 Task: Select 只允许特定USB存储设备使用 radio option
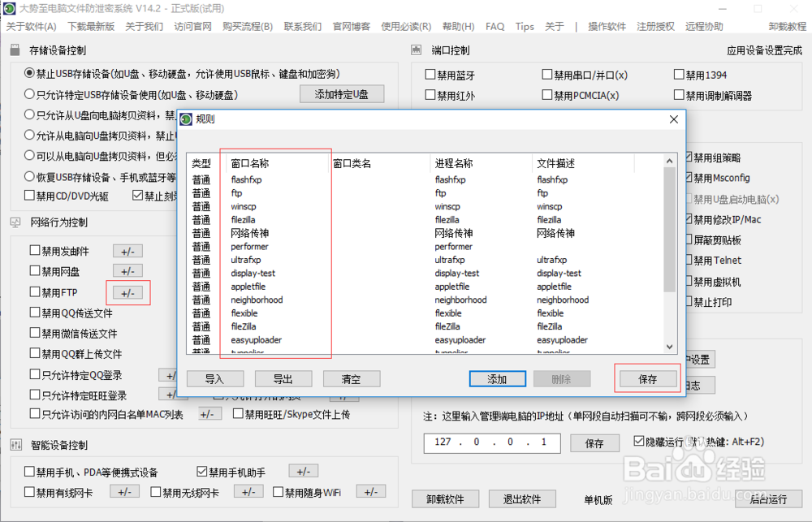point(29,94)
